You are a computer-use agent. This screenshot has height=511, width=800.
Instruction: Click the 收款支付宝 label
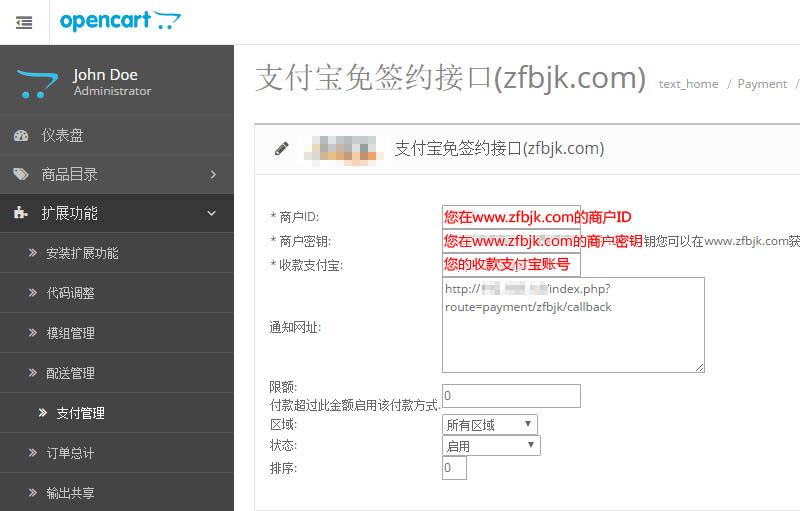click(x=307, y=265)
